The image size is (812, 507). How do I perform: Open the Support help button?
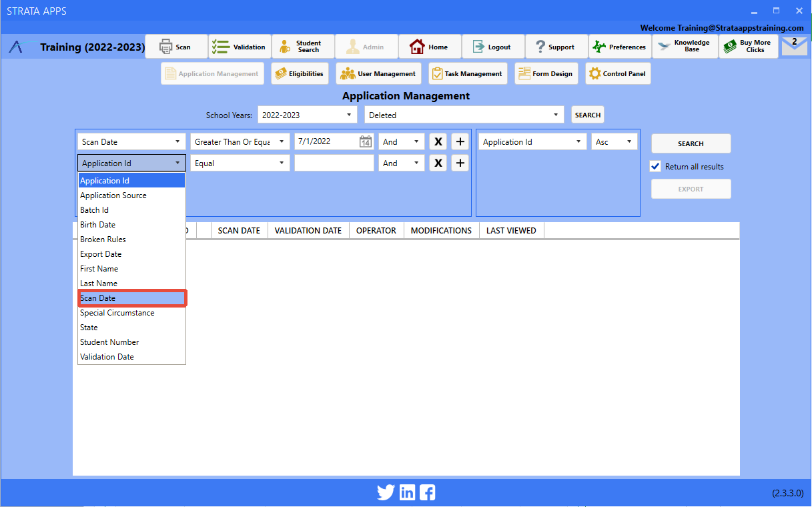(x=556, y=47)
